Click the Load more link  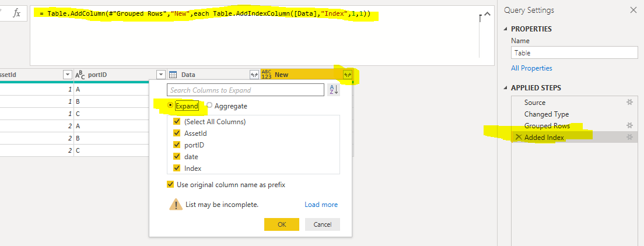coord(321,205)
